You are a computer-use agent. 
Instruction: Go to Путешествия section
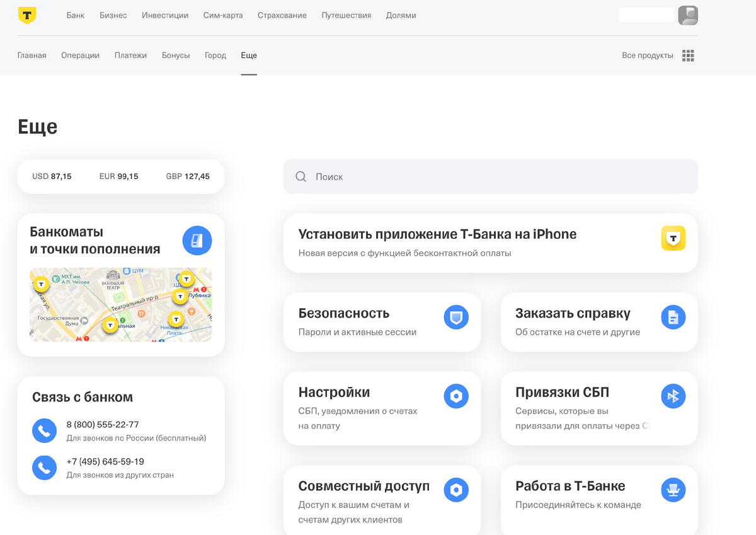[x=346, y=15]
